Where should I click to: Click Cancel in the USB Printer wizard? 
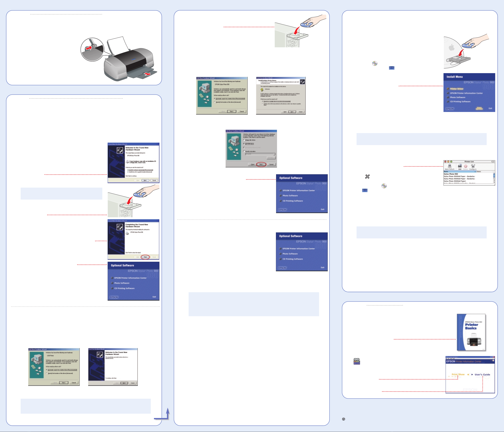(x=74, y=383)
